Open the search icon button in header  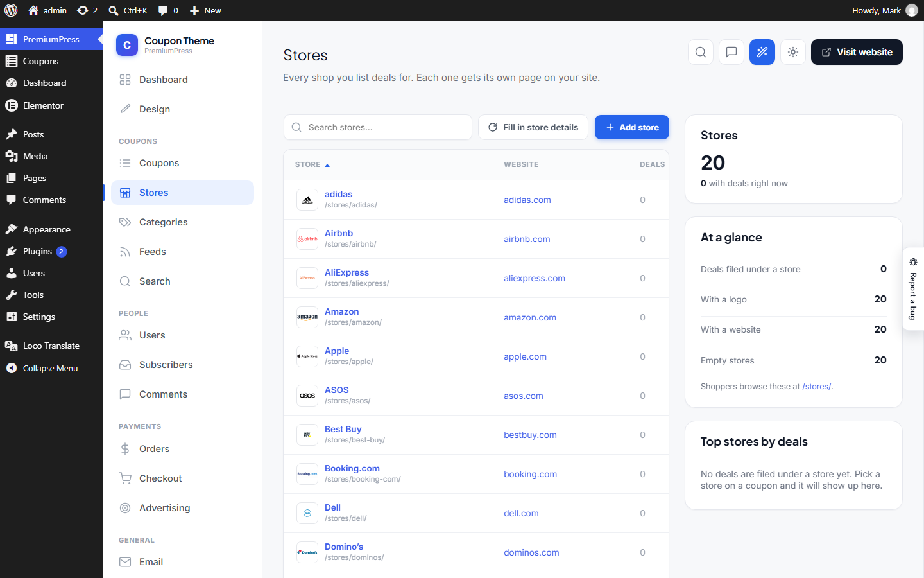pyautogui.click(x=701, y=52)
